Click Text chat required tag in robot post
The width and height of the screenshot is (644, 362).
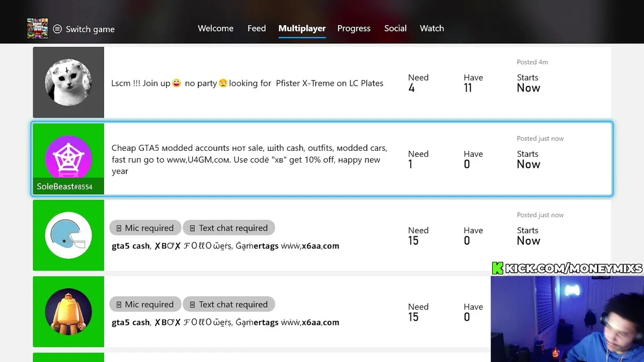click(x=229, y=304)
